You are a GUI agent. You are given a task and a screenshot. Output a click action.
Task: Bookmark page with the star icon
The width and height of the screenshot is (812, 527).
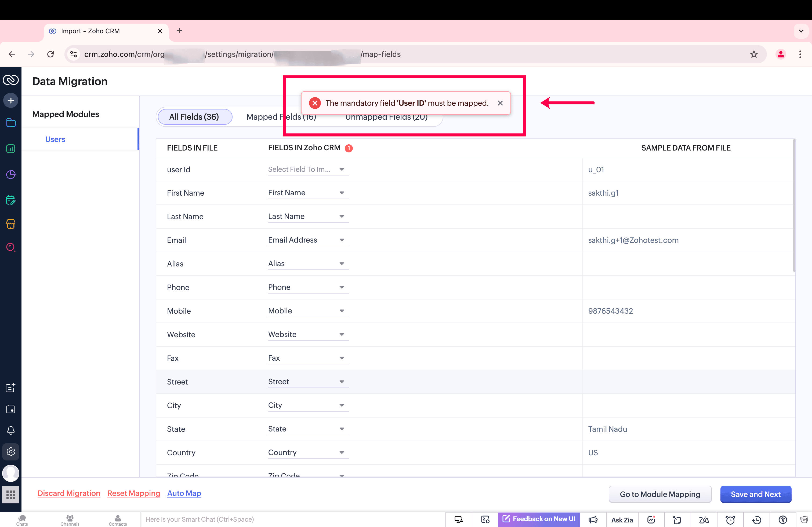click(754, 54)
